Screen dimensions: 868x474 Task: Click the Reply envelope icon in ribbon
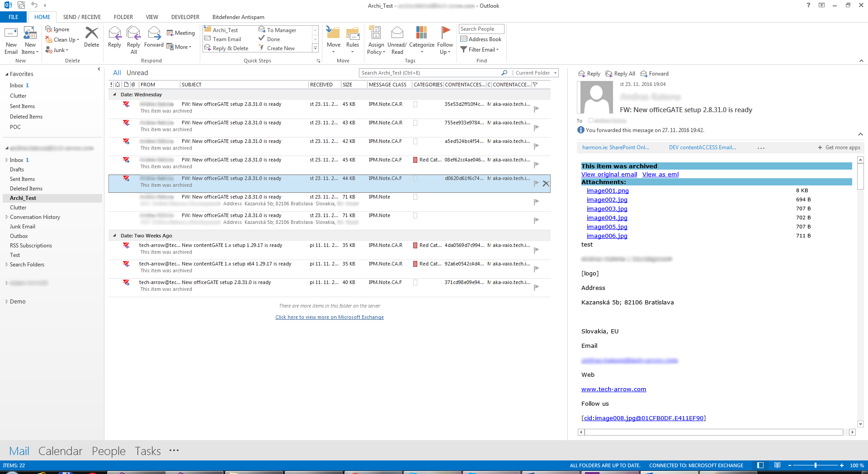(x=115, y=33)
